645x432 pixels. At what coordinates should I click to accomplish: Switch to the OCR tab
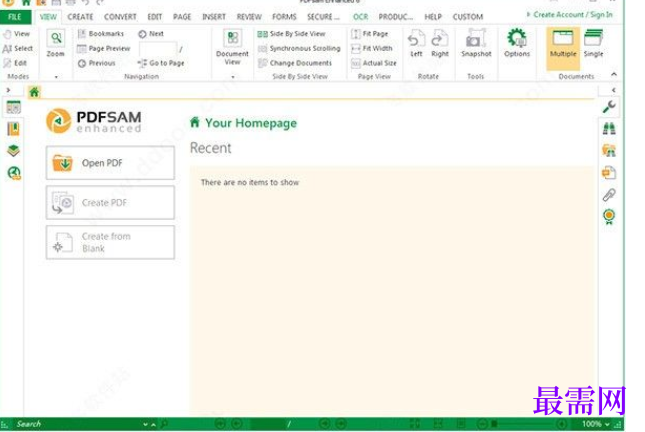click(361, 17)
